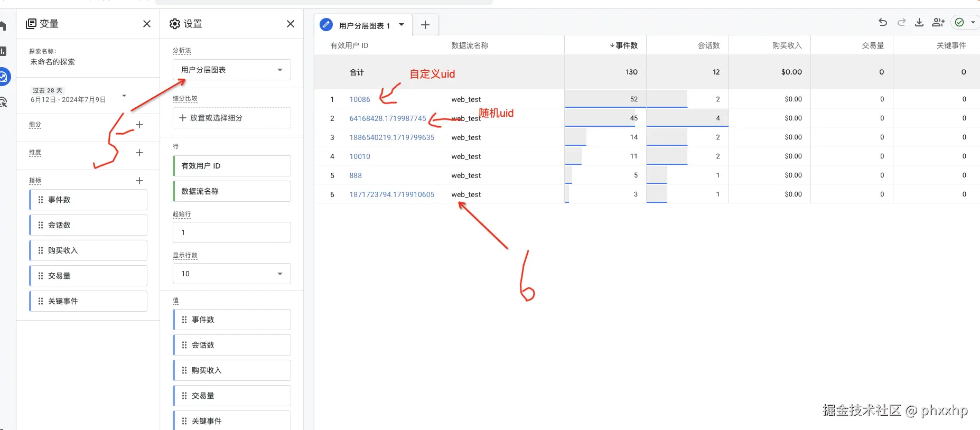Click the 变量 panel icon
Image resolution: width=980 pixels, height=430 pixels.
pyautogui.click(x=31, y=24)
